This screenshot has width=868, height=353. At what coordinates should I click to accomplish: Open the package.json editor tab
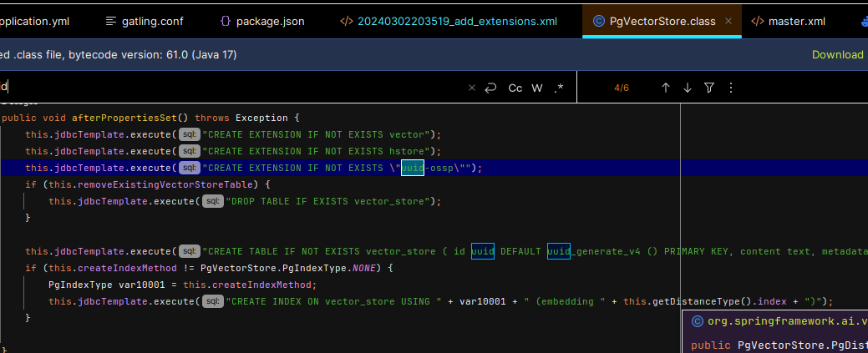(261, 21)
